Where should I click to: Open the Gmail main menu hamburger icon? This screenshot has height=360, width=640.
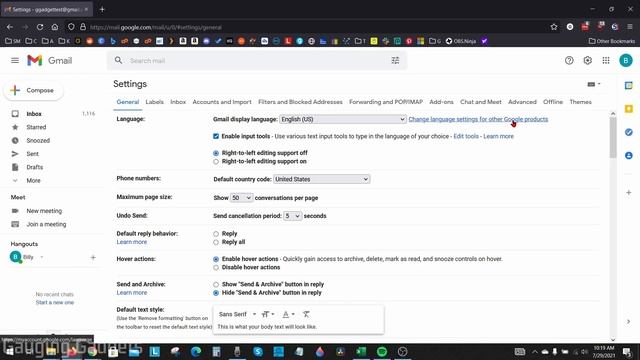(15, 60)
